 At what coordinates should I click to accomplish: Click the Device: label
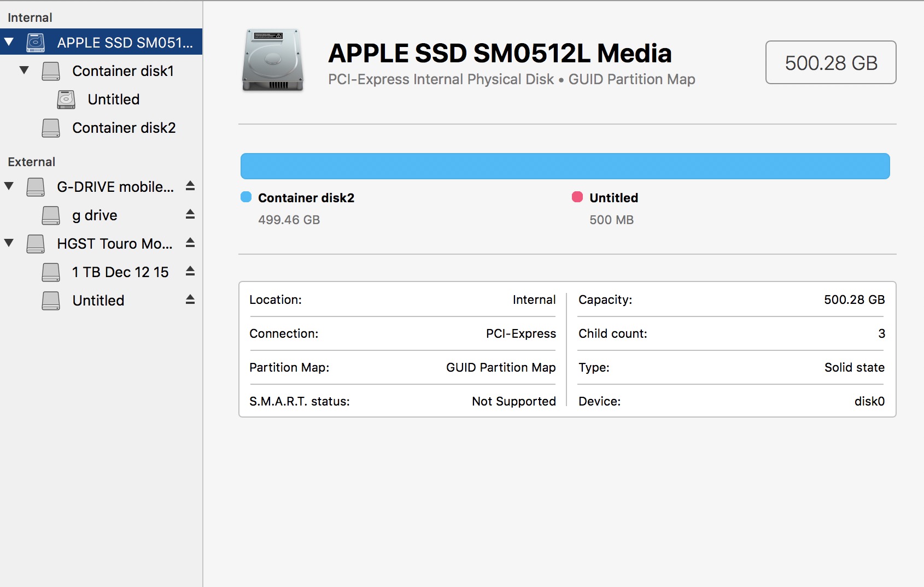coord(599,401)
